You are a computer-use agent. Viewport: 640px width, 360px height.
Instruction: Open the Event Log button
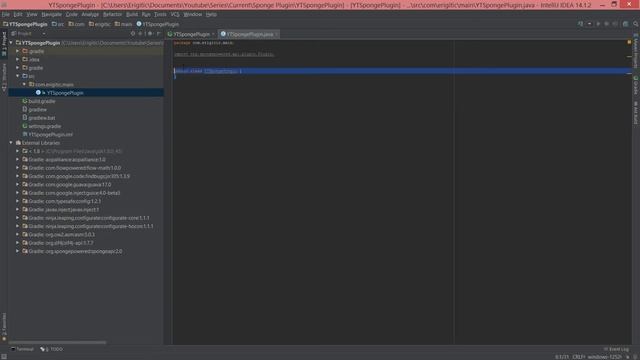tap(616, 349)
